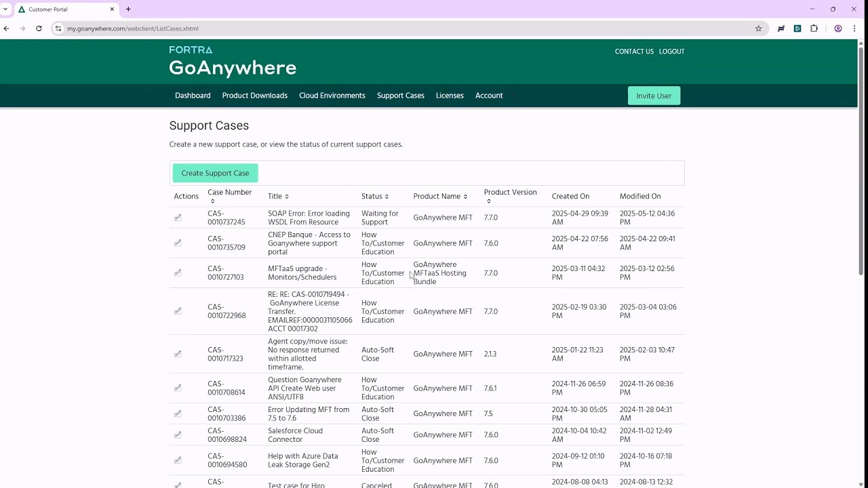Screen dimensions: 868x488
Task: Click 'GoAnywhere MFTaaS Hosting Bundle' product cell
Action: tap(440, 273)
